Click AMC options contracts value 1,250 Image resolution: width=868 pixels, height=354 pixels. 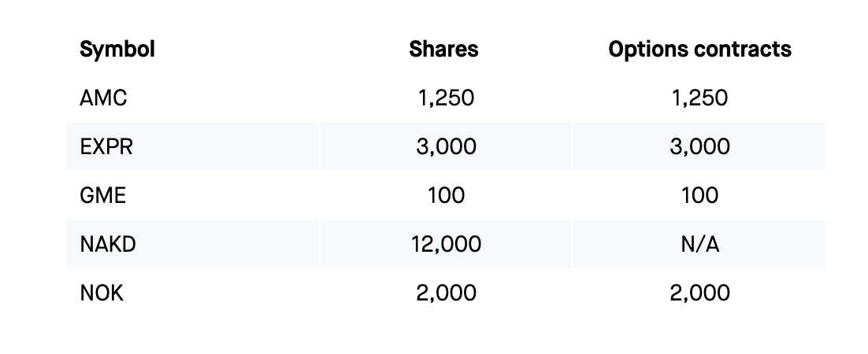pos(699,98)
